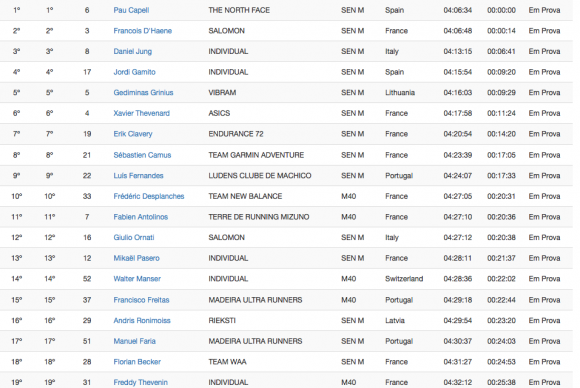
Task: Click the MADEIRA ULTRA RUNNERS cell in row 15
Action: pyautogui.click(x=255, y=300)
